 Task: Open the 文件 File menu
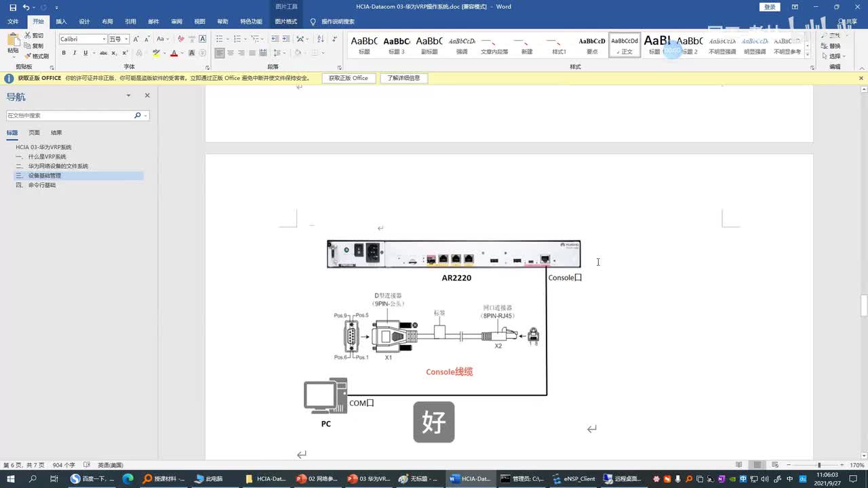[x=13, y=22]
